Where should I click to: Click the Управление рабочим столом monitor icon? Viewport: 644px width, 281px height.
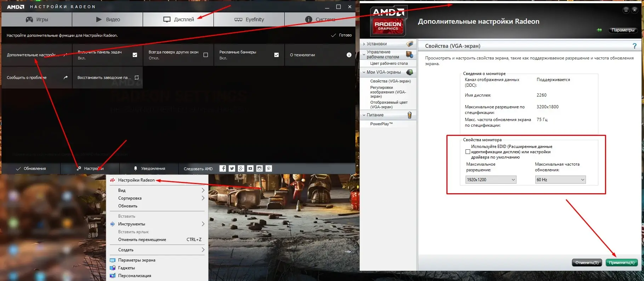coord(410,55)
